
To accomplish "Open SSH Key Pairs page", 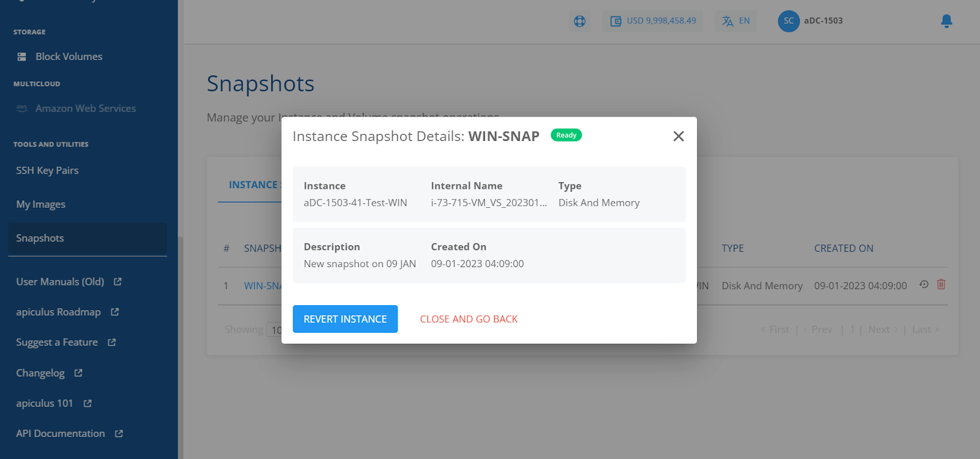I will (47, 170).
